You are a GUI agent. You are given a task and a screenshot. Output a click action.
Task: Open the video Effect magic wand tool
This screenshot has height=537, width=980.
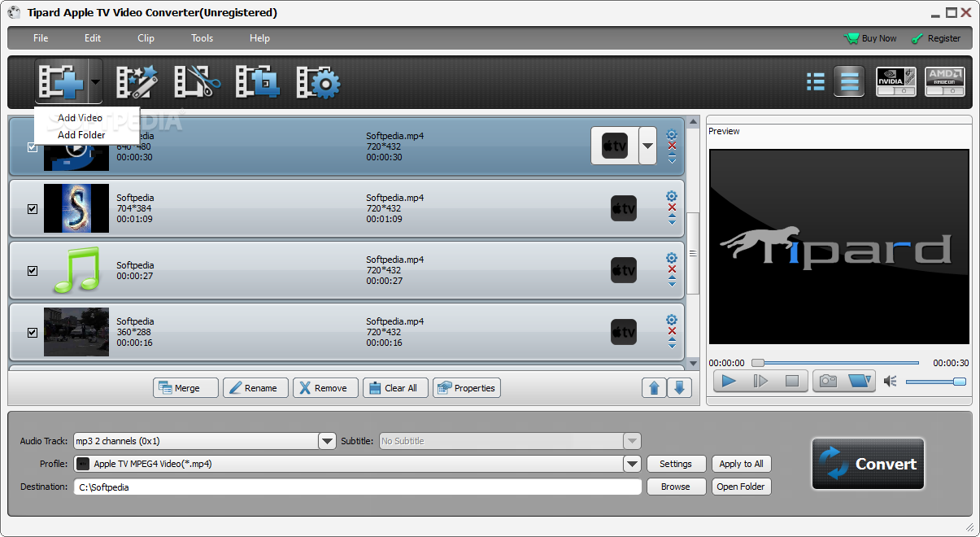click(x=137, y=81)
